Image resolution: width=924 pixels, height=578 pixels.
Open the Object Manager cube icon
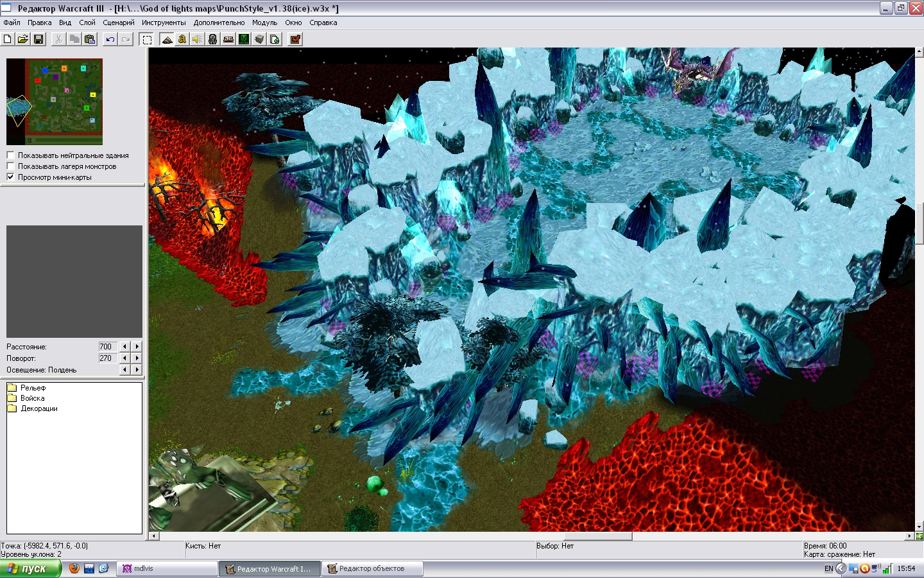click(259, 39)
